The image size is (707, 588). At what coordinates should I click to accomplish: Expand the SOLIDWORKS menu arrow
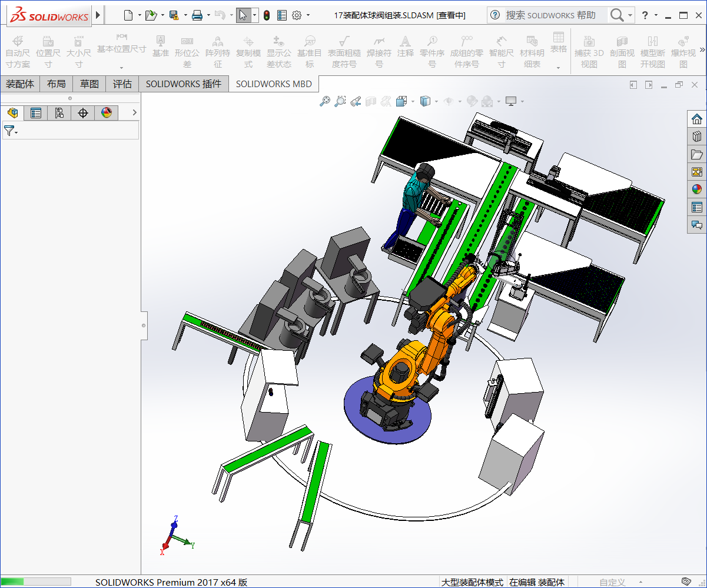[x=98, y=15]
